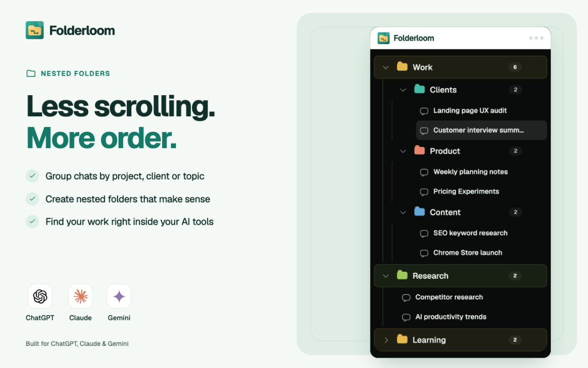This screenshot has width=588, height=368.
Task: Click the Work folder count badge 6
Action: tap(515, 67)
